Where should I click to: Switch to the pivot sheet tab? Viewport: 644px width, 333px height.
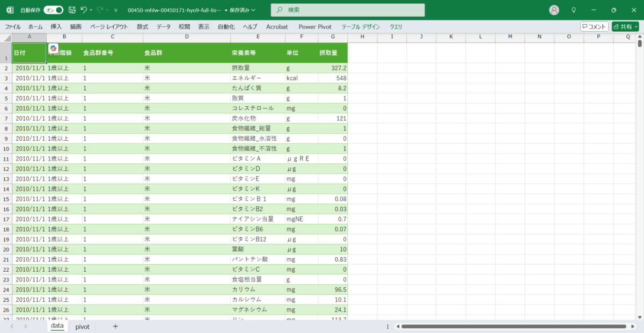pyautogui.click(x=82, y=327)
